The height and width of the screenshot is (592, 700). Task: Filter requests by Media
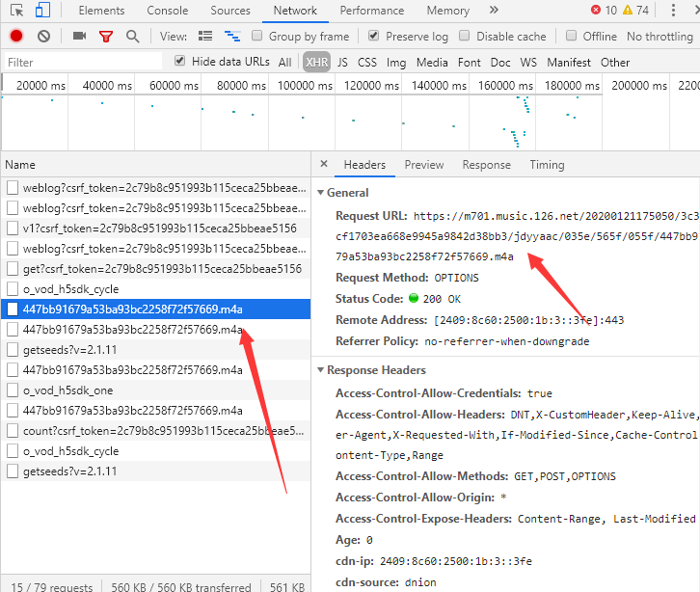click(x=432, y=62)
